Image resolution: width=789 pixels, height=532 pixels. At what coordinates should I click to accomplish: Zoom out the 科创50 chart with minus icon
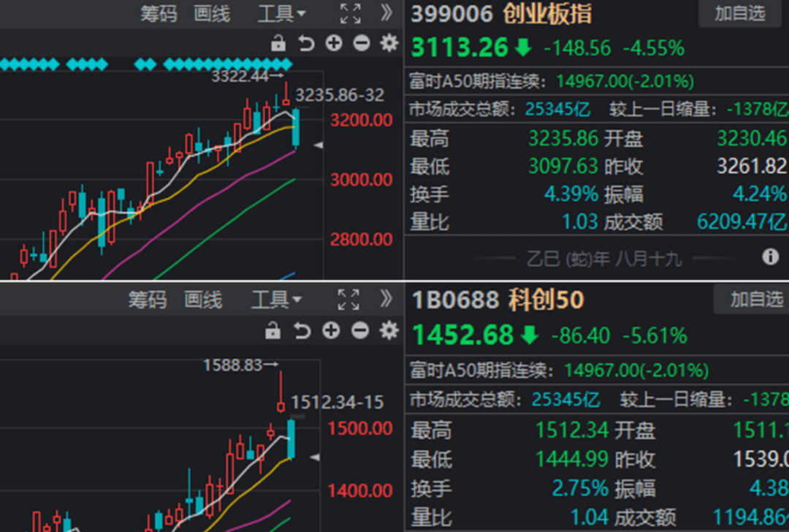[x=358, y=330]
